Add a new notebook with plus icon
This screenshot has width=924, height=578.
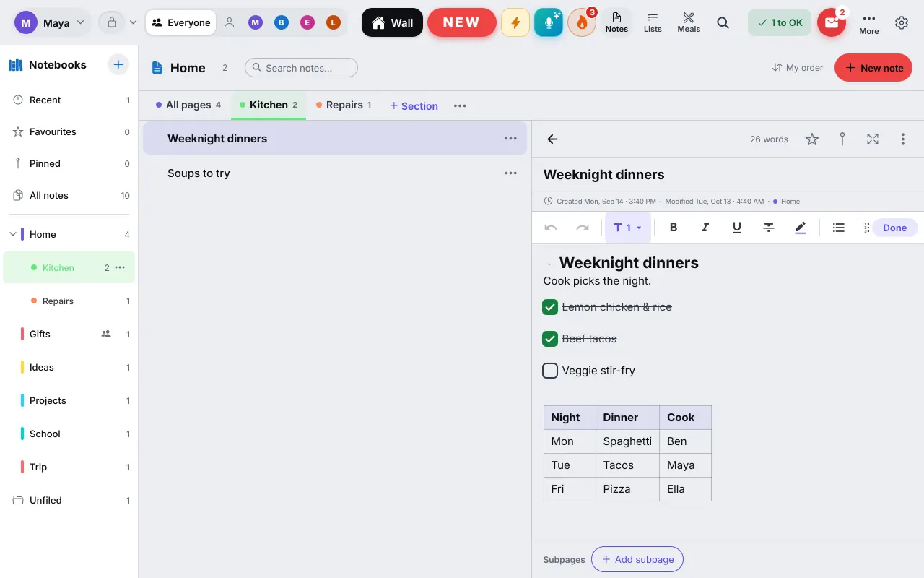[118, 64]
